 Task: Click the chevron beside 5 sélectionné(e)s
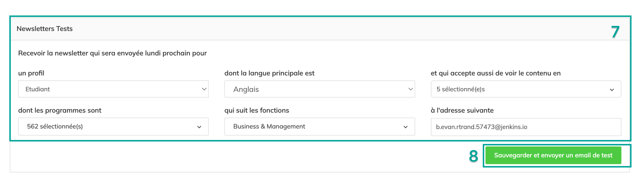612,90
